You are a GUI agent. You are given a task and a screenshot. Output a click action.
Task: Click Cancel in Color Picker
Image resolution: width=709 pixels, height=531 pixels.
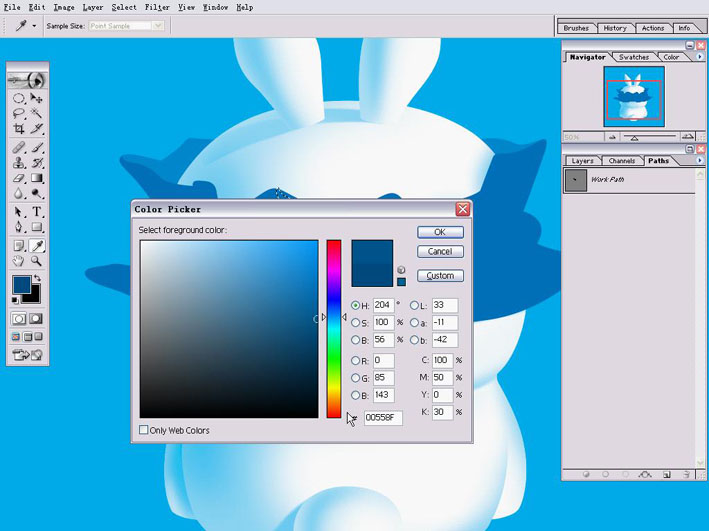coord(440,251)
